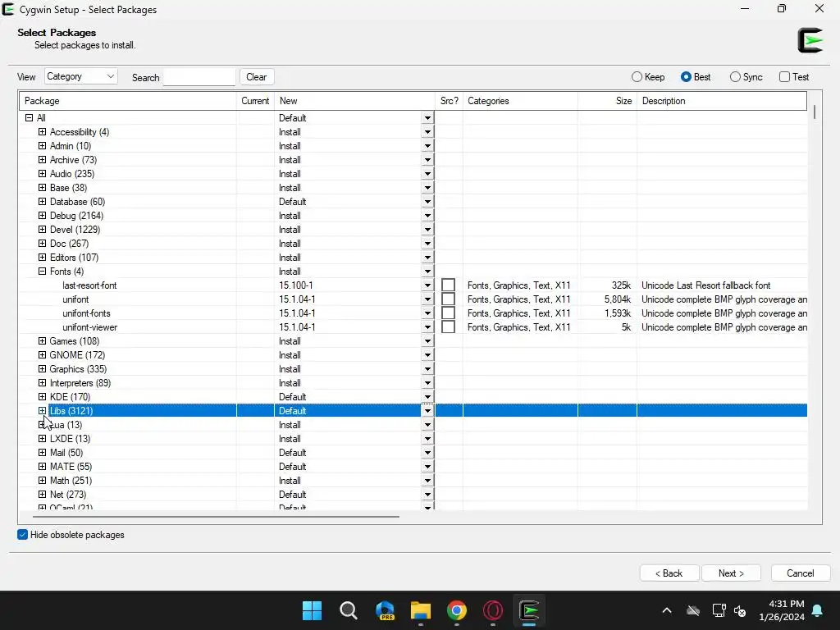Open the View Category dropdown

point(81,76)
